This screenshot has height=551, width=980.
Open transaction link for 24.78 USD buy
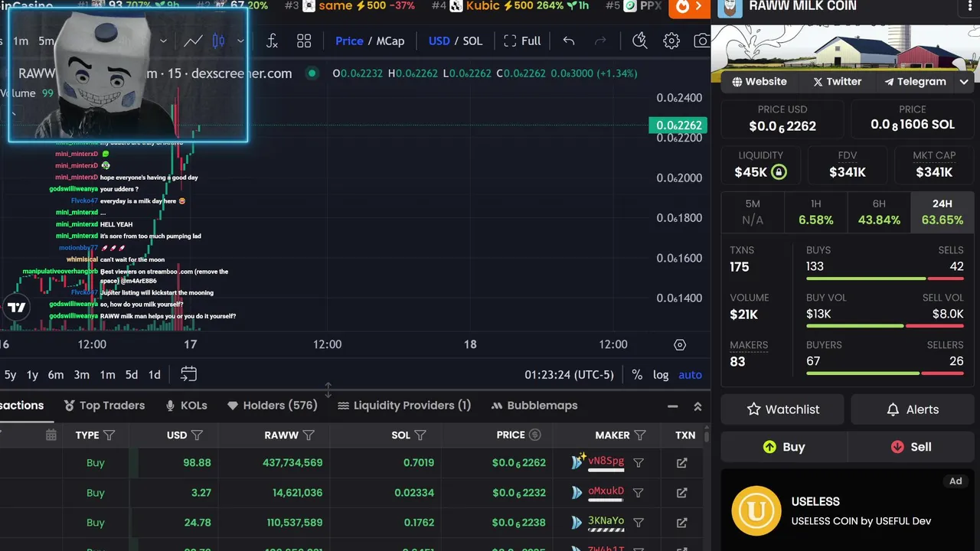pos(682,523)
